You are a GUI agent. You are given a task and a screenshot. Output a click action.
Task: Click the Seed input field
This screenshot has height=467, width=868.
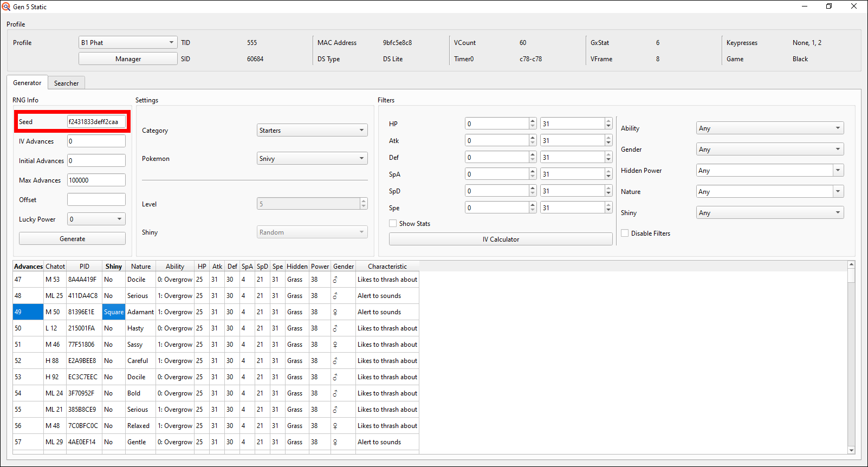(x=96, y=121)
